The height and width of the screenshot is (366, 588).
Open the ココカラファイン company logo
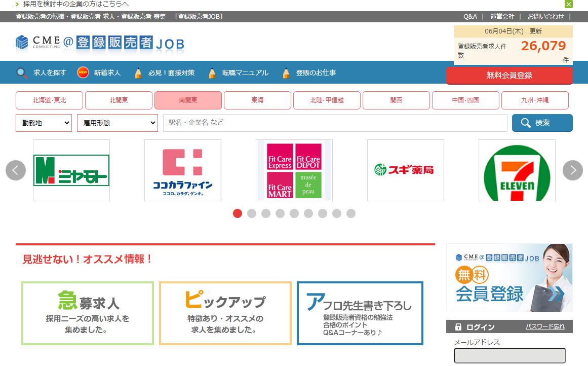pyautogui.click(x=183, y=170)
